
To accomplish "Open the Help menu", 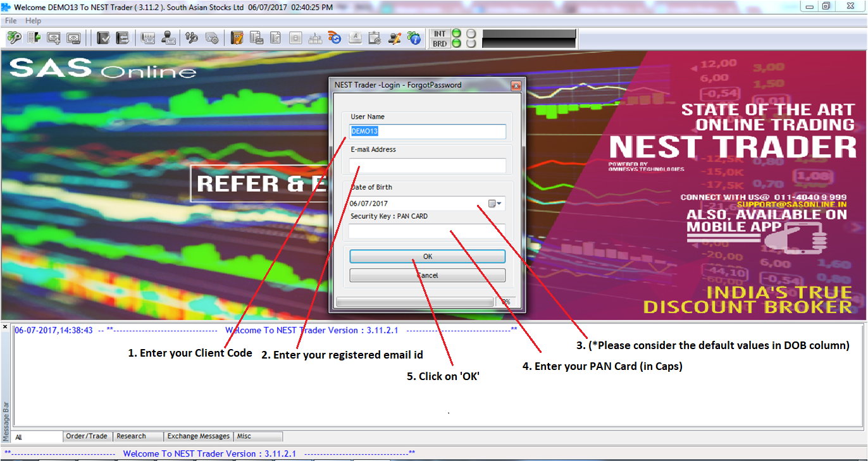I will tap(34, 21).
